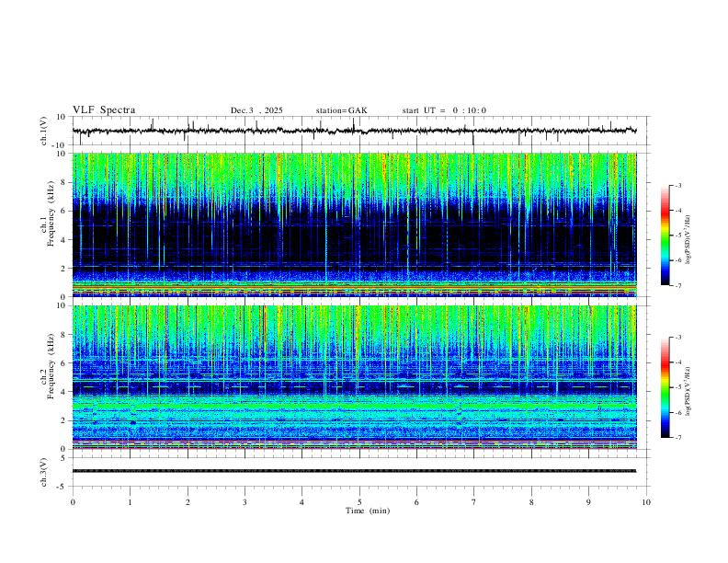Click the "VLF Spectra" title text
Viewport: 728px width, 563px height.
pyautogui.click(x=104, y=110)
